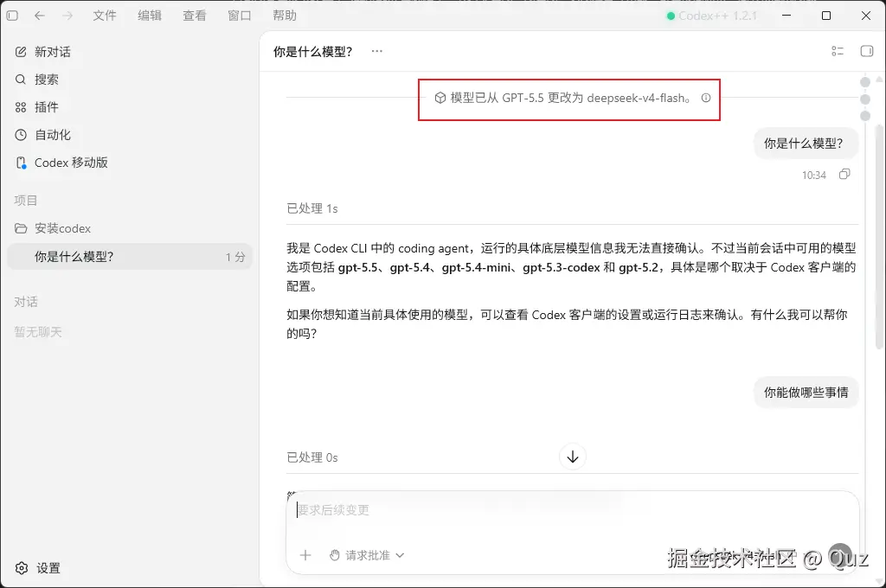Open the 文件 menu
Screen dimensions: 886x588
105,16
